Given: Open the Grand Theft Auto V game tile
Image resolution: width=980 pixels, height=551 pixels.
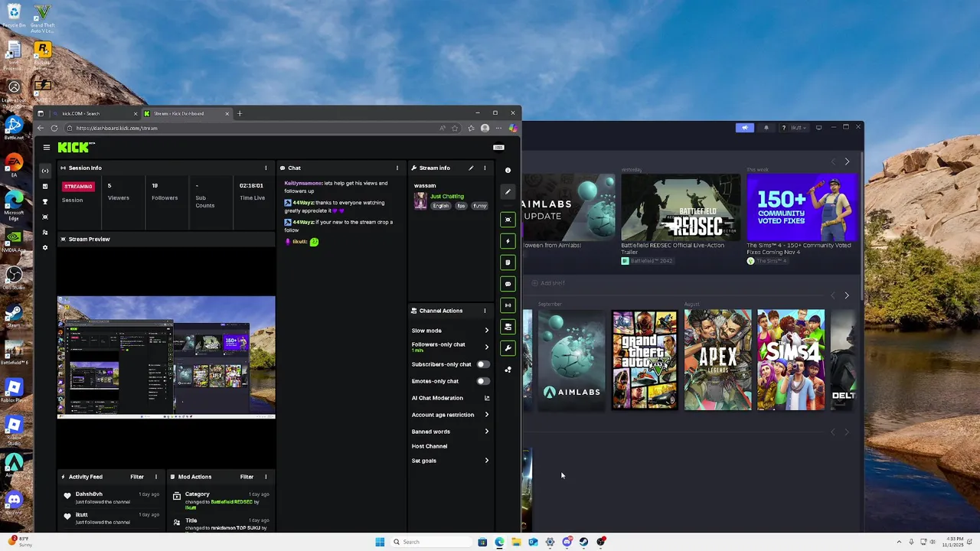Looking at the screenshot, I should coord(645,360).
